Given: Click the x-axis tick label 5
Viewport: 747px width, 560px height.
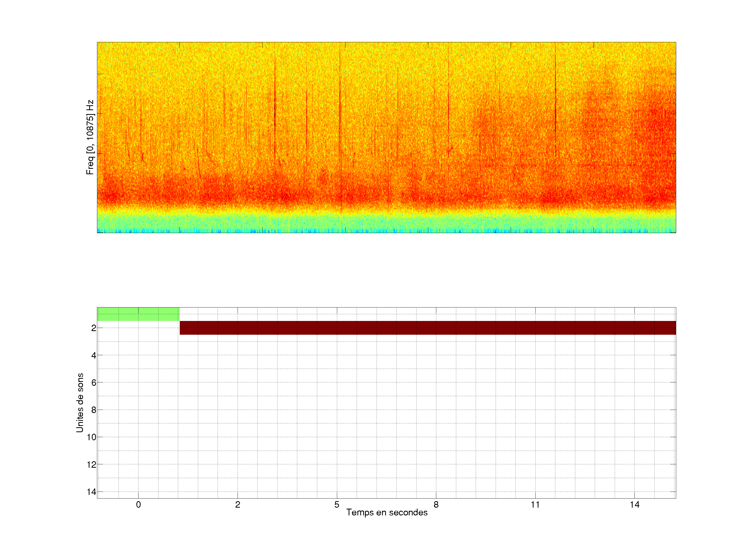Looking at the screenshot, I should tap(337, 505).
